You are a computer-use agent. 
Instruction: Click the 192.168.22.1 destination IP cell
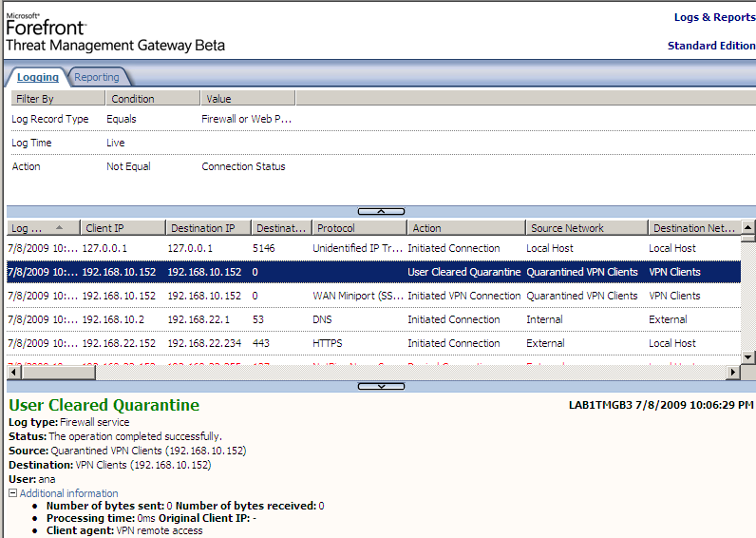tap(198, 319)
